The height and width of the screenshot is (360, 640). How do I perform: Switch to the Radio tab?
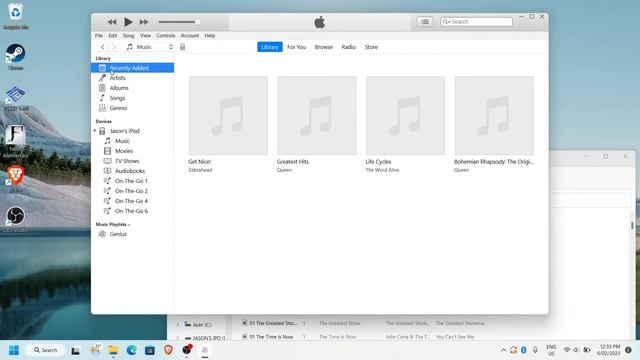[x=349, y=47]
